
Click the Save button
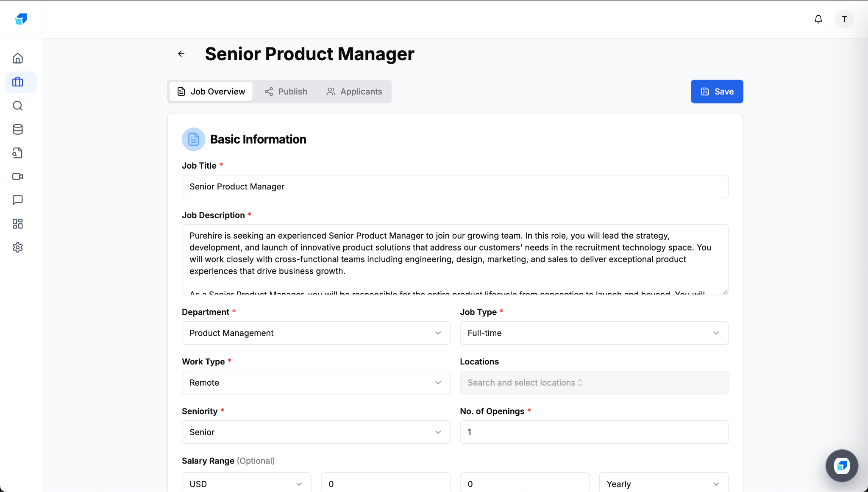click(716, 92)
